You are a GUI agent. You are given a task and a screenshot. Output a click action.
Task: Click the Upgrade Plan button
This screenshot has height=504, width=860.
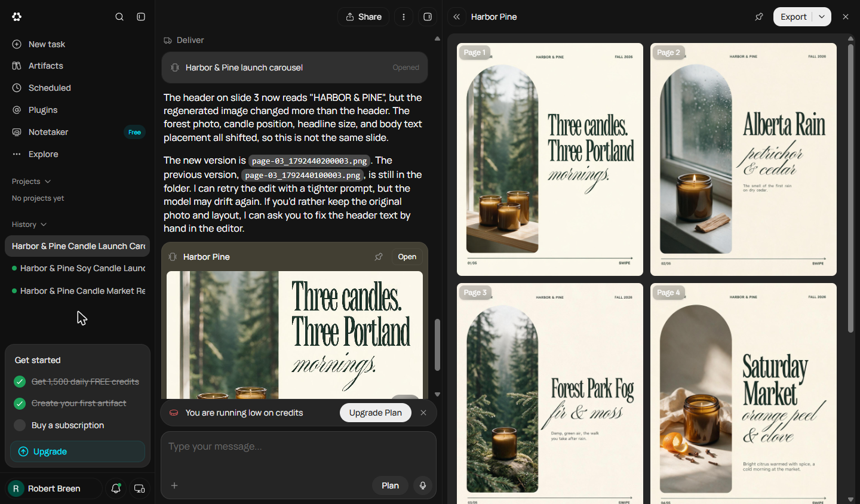point(376,413)
